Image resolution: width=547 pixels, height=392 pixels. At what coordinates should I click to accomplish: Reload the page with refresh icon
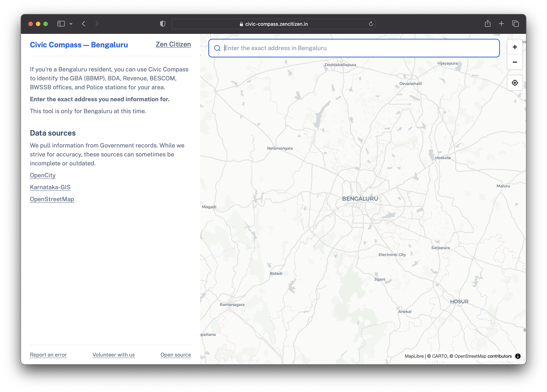(x=371, y=24)
